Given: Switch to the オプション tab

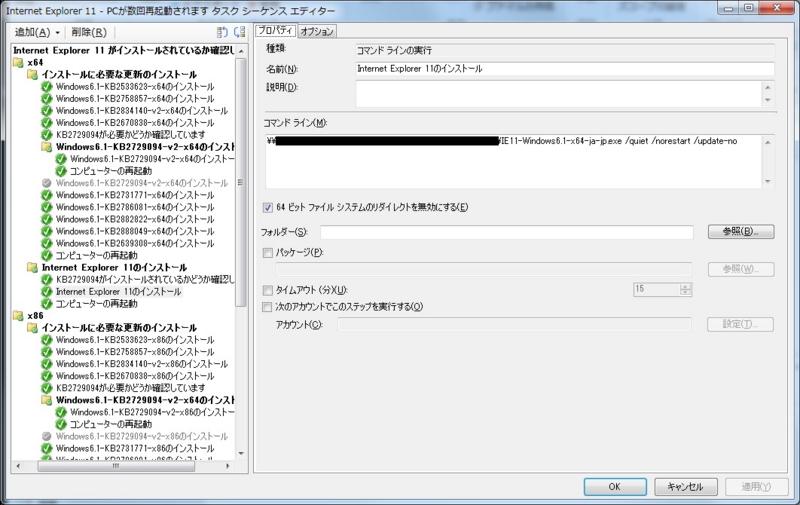Looking at the screenshot, I should (x=316, y=32).
